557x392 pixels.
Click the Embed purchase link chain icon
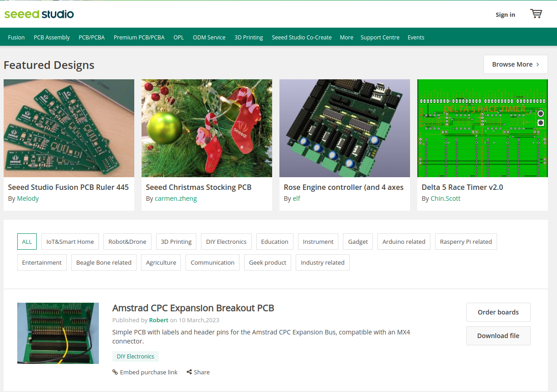point(115,372)
